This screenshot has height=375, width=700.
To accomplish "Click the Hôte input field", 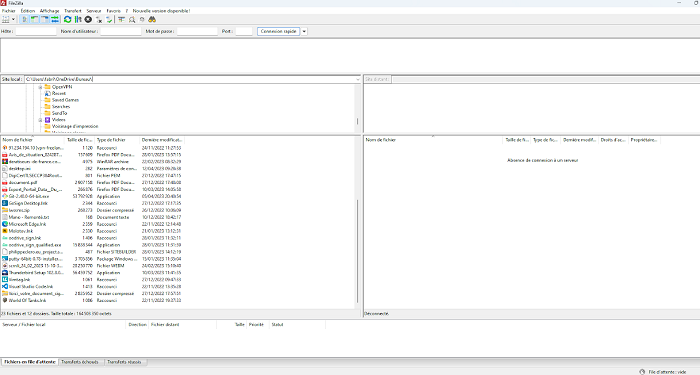I will 36,31.
